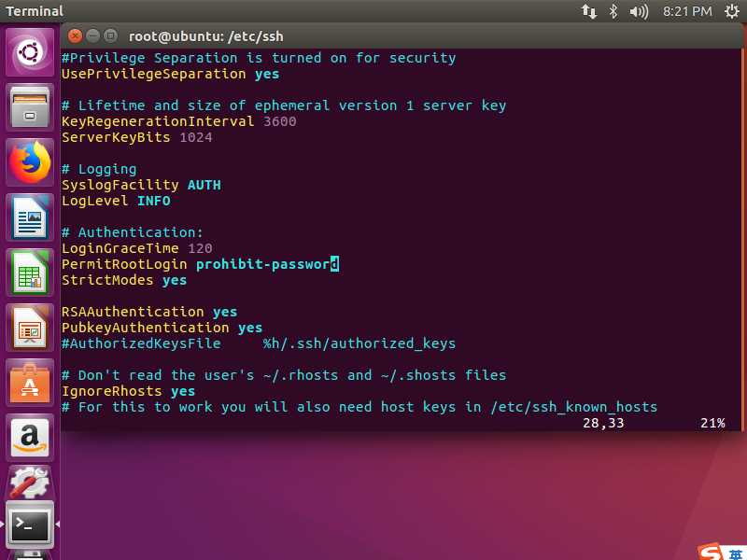Place cursor on PermitRootLogin keyword

[124, 264]
